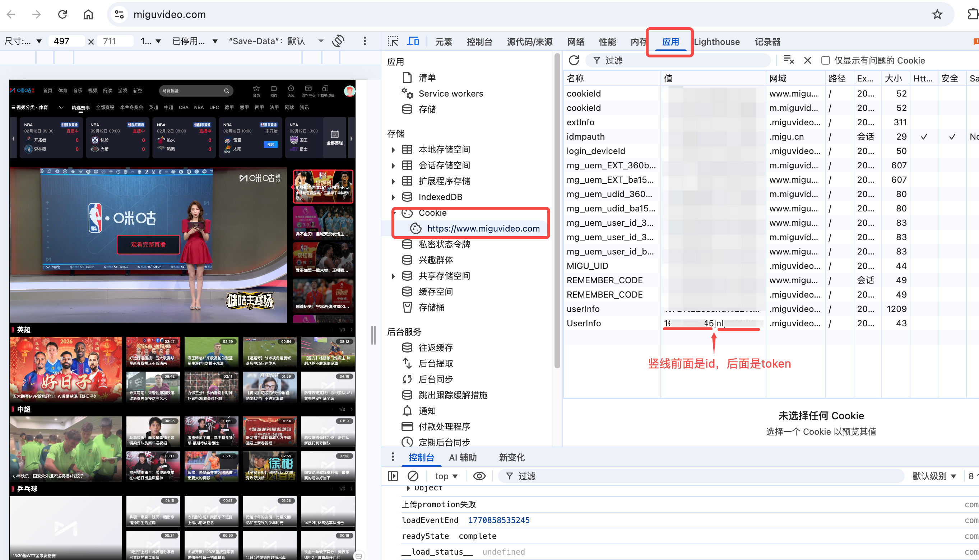Refresh the cookie list
Image resolution: width=979 pixels, height=560 pixels.
[x=574, y=60]
